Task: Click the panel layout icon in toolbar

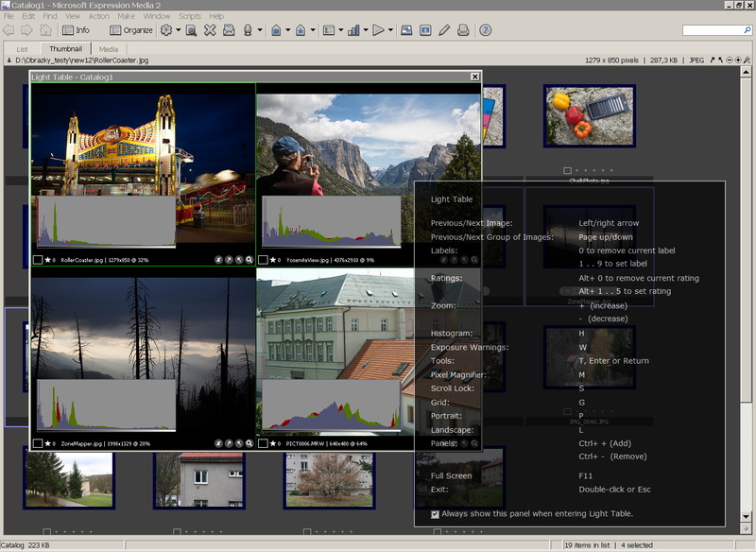Action: click(x=329, y=30)
